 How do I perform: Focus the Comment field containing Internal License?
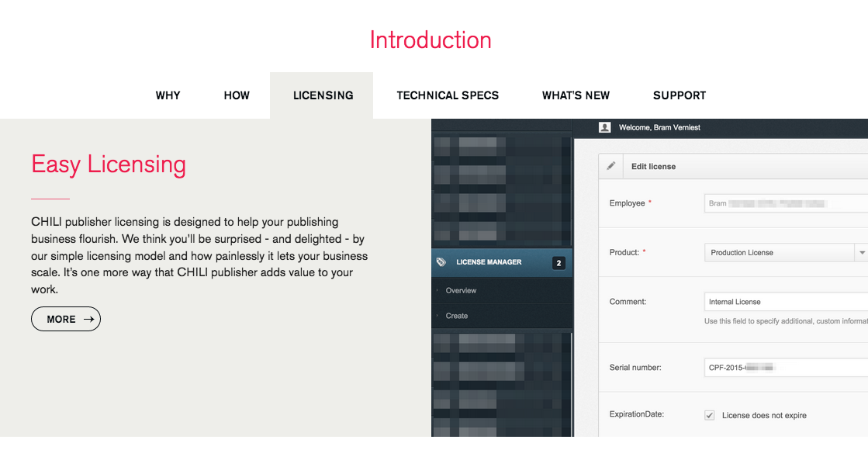(785, 302)
